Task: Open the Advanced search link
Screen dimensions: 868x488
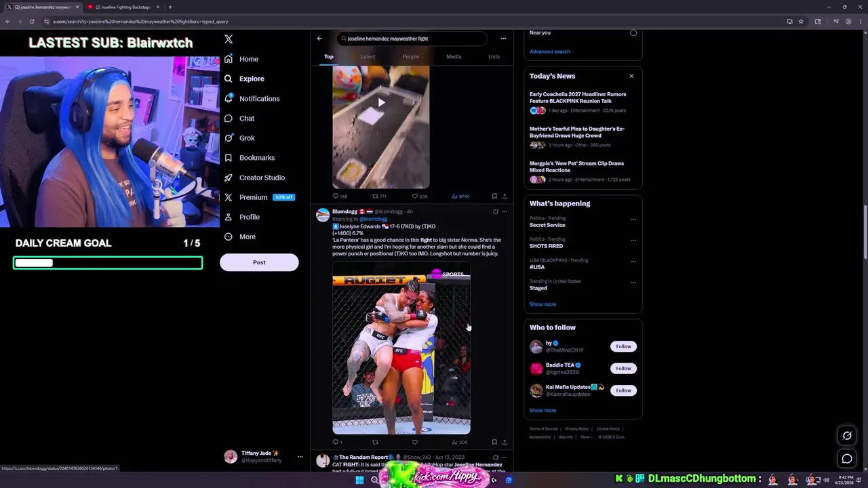Action: pos(549,52)
